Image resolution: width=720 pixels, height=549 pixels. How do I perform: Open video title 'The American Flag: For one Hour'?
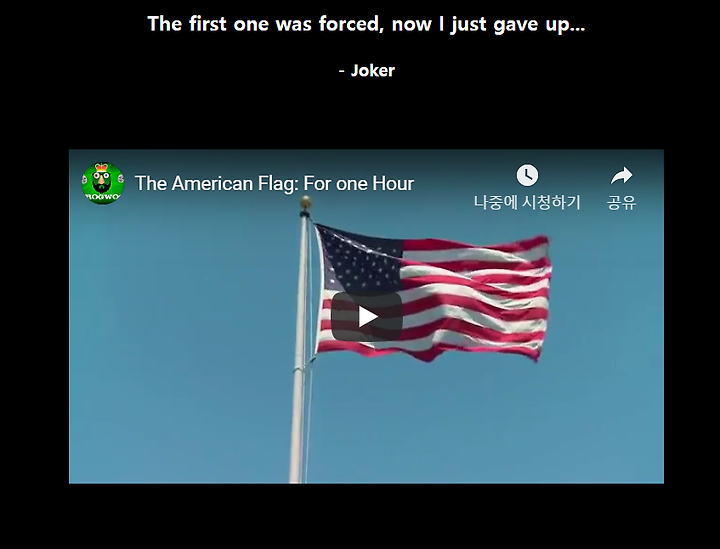(x=274, y=184)
